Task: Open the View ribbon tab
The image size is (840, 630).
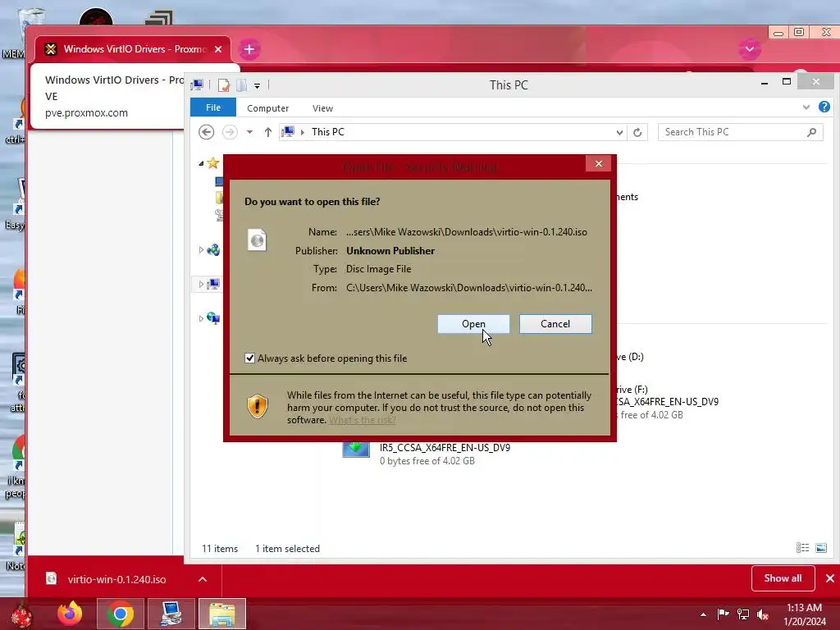Action: pyautogui.click(x=322, y=108)
